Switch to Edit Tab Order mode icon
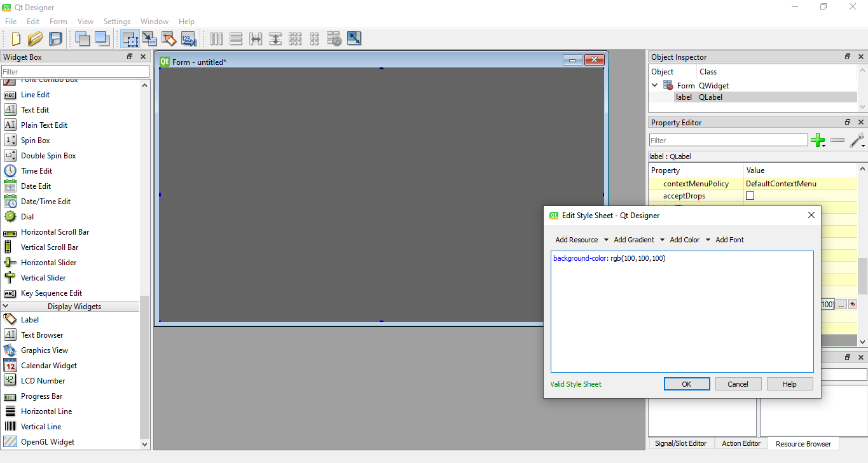 coord(188,39)
